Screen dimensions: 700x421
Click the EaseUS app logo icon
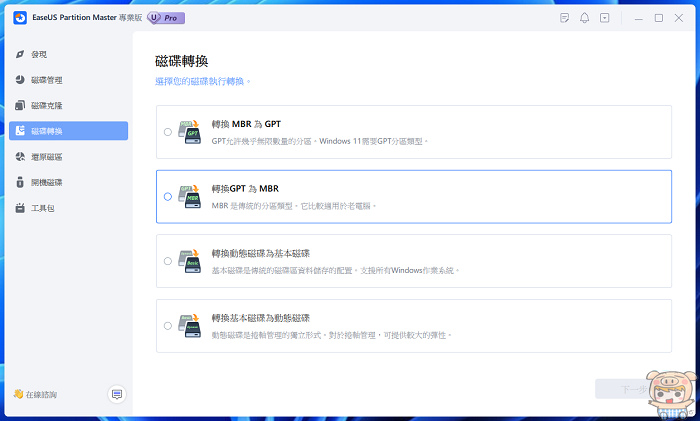(20, 18)
